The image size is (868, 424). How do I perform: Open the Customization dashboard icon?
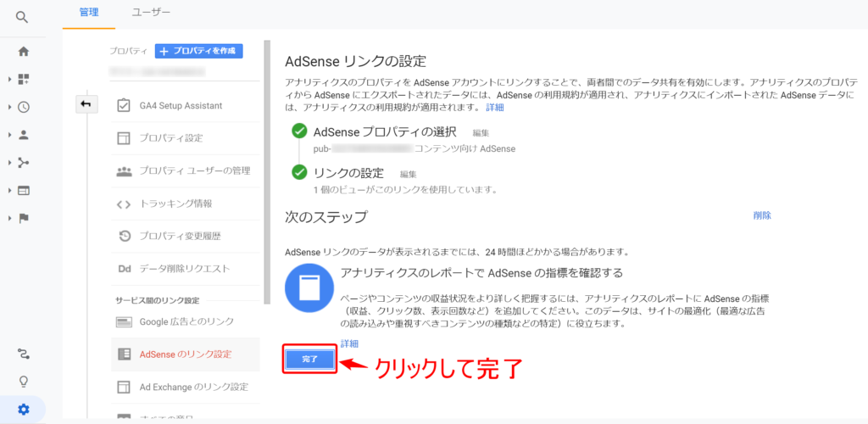[23, 79]
